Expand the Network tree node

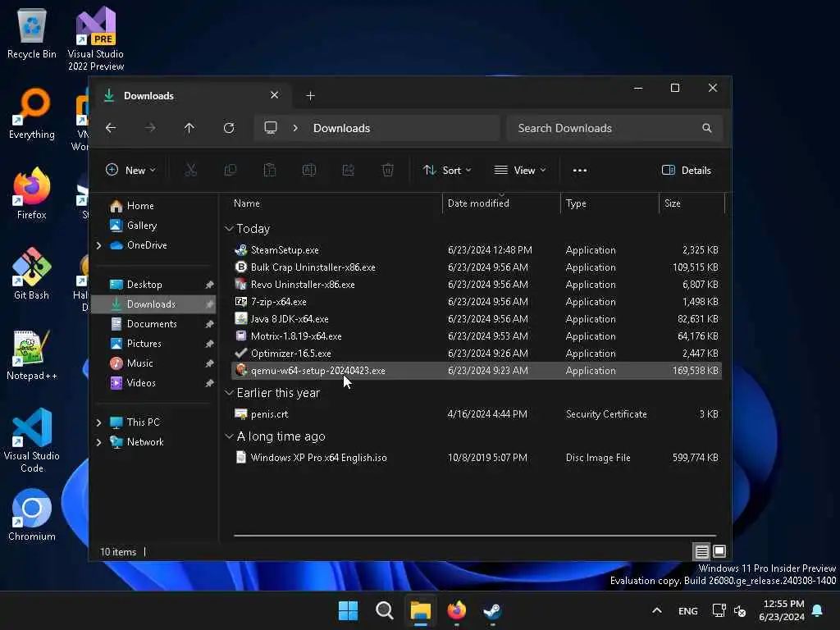point(99,442)
